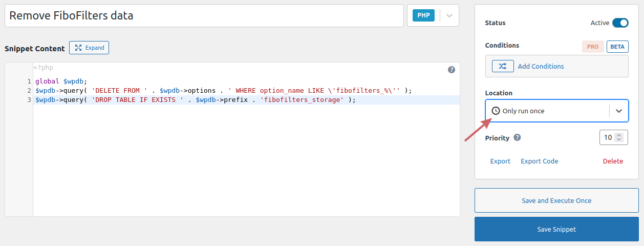The width and height of the screenshot is (644, 246).
Task: Click the help question mark in code editor
Action: [x=452, y=70]
